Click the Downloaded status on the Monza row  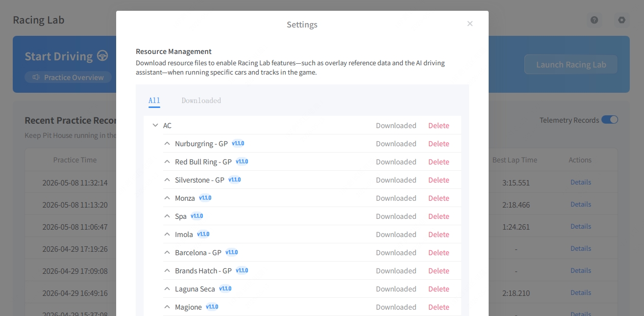click(x=396, y=198)
